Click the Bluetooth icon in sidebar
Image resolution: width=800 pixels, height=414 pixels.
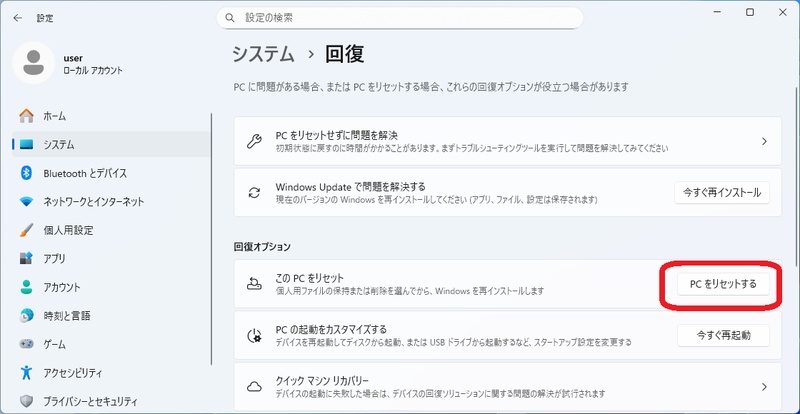tap(27, 173)
